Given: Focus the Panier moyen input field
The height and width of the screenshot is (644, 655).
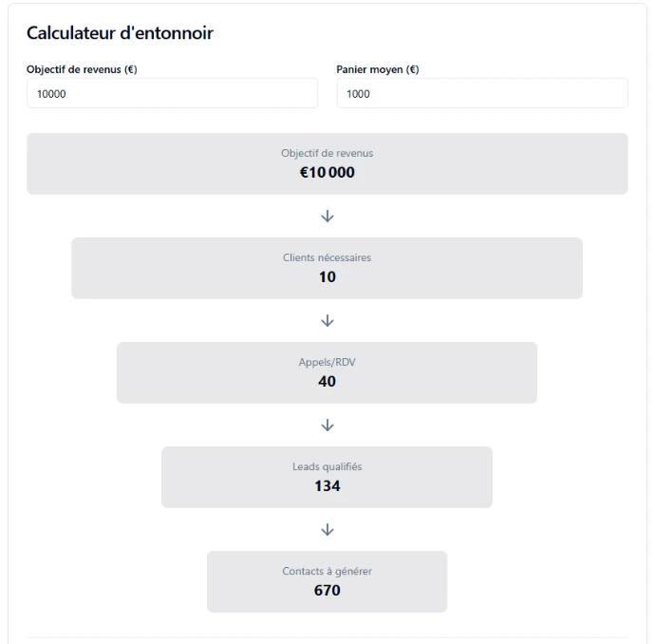Looking at the screenshot, I should (482, 94).
